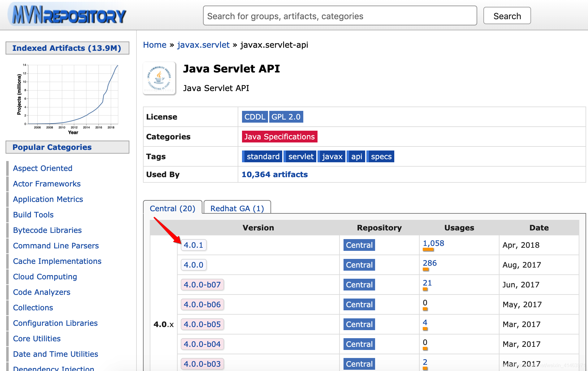Open the Actor Frameworks category

tap(47, 184)
